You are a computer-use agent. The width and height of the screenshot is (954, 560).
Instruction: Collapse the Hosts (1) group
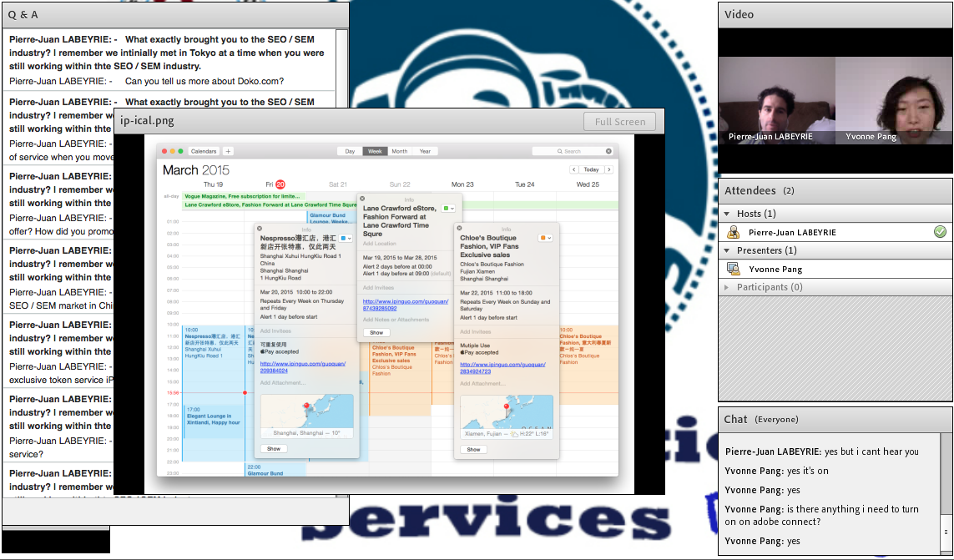point(728,214)
